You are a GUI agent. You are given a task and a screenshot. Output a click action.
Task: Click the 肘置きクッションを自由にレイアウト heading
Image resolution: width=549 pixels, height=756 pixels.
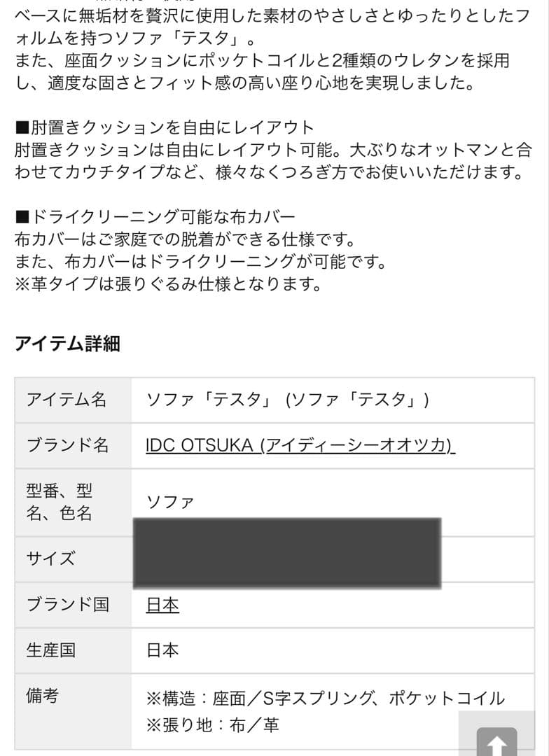point(165,127)
